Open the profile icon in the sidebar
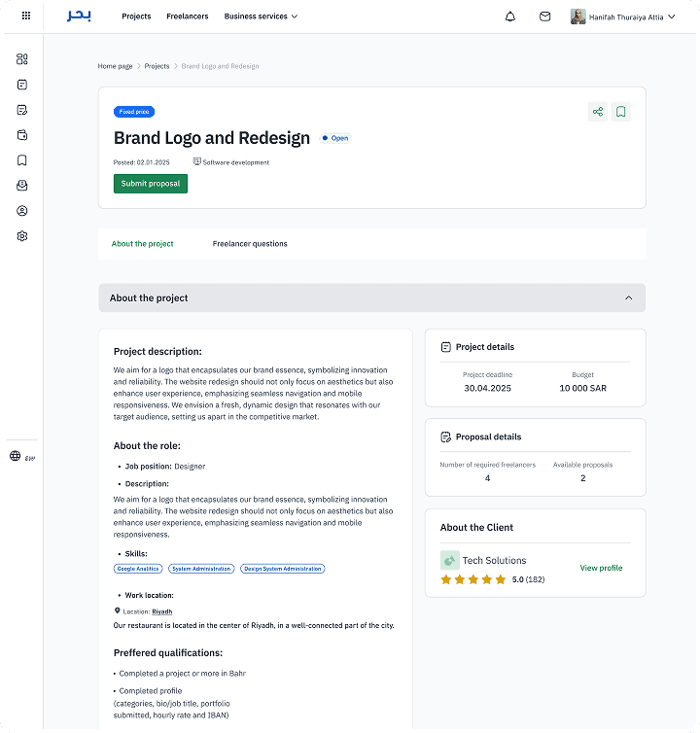 click(22, 211)
